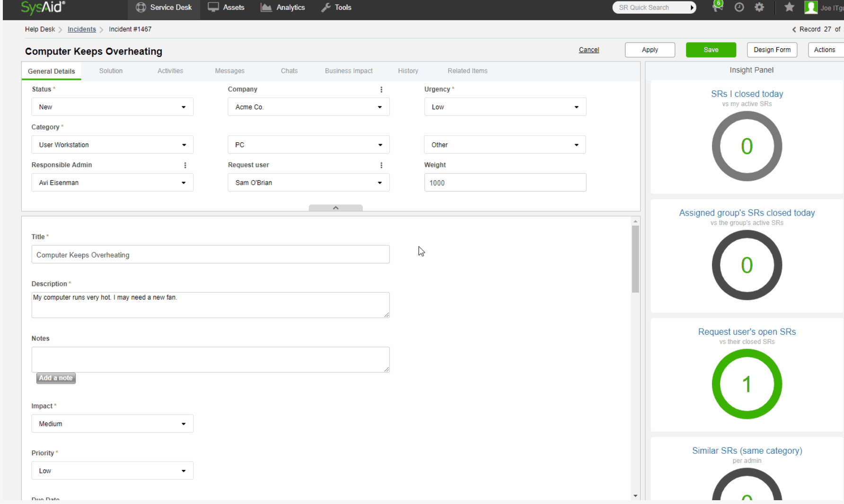
Task: Open Assigned group's SRs closed today gauge
Action: (747, 265)
